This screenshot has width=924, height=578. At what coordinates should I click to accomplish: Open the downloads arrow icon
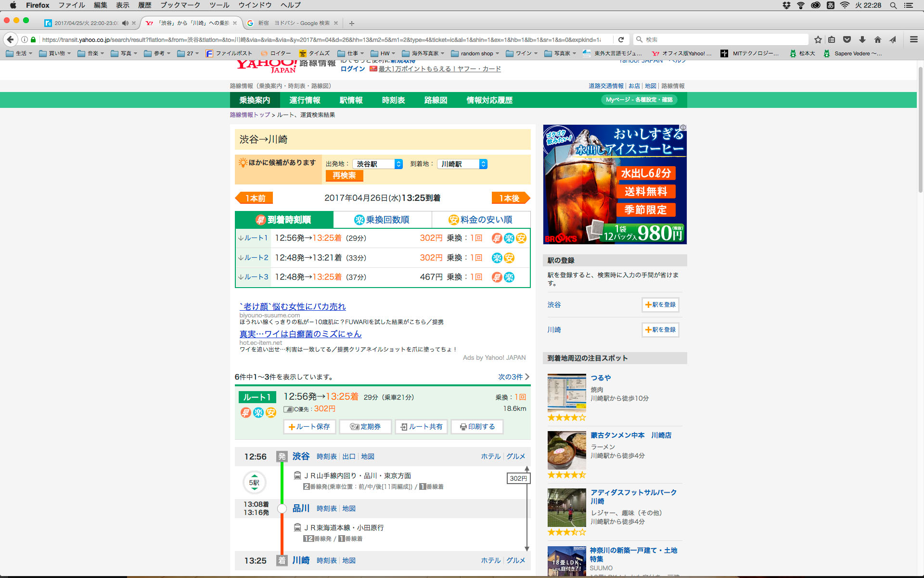pos(862,39)
